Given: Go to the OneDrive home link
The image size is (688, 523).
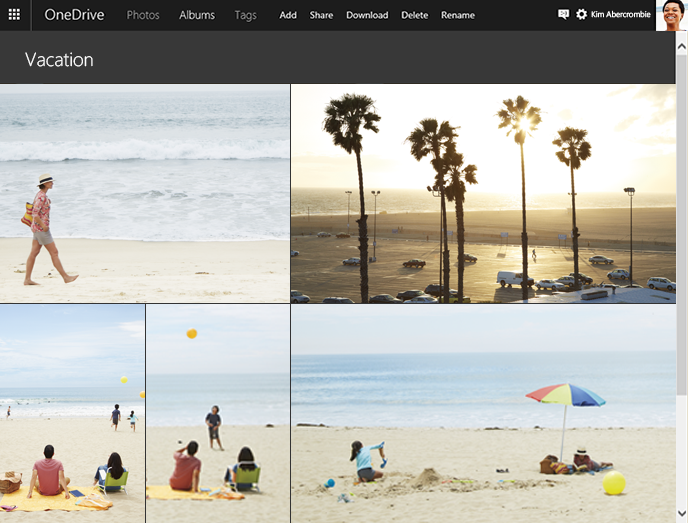Looking at the screenshot, I should coord(74,15).
